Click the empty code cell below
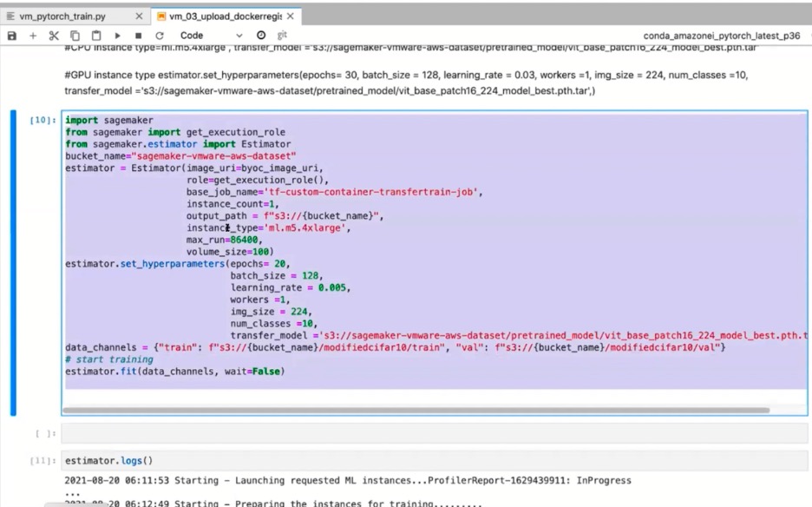Image resolution: width=812 pixels, height=507 pixels. pyautogui.click(x=434, y=431)
